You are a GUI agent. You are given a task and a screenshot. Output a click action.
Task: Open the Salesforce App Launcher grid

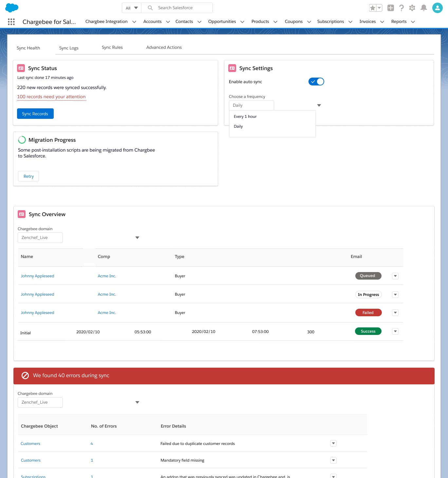11,22
